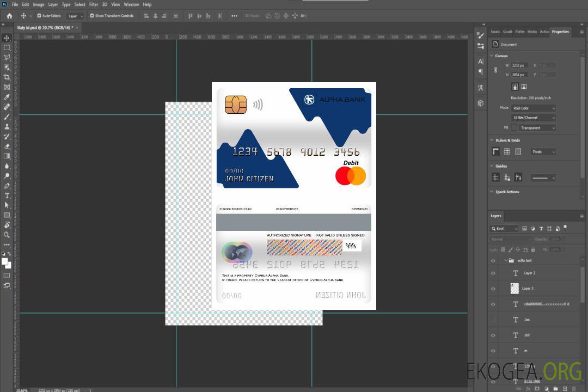Set canvas to portrait orientation
The image size is (588, 392).
(x=515, y=87)
